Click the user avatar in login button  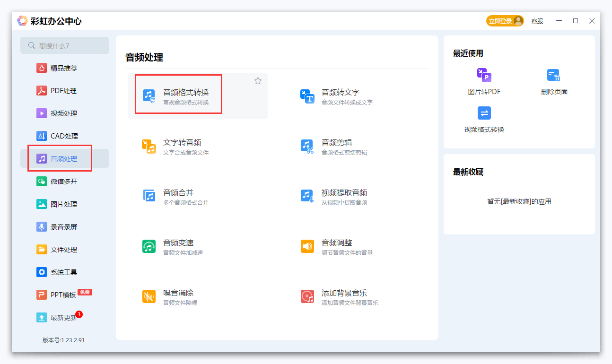coord(518,21)
